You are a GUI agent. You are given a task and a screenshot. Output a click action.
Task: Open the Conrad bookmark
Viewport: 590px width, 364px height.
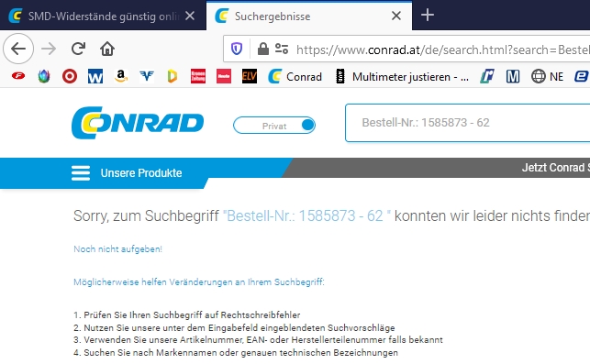[x=295, y=77]
